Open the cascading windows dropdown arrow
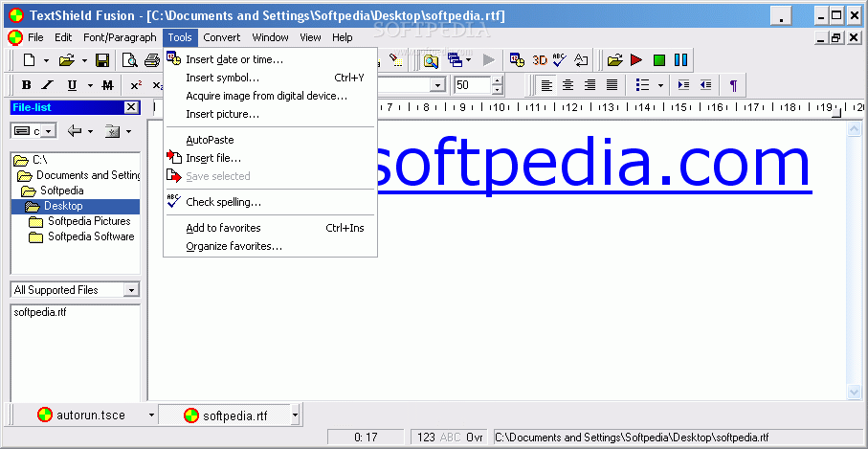The image size is (868, 449). [468, 59]
